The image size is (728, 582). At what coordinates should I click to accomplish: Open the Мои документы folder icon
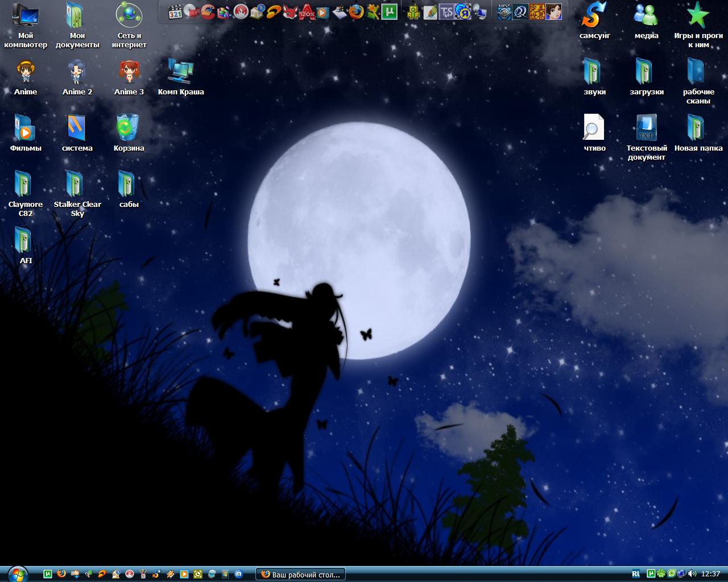point(77,26)
